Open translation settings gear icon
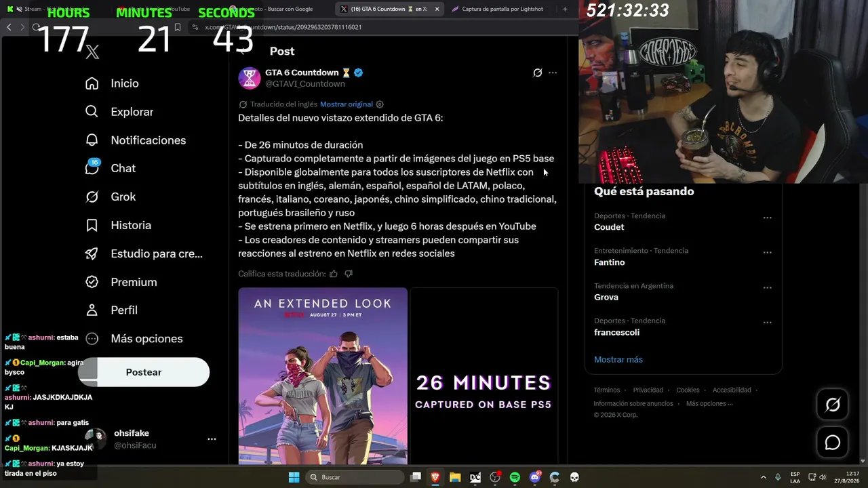 coord(380,104)
